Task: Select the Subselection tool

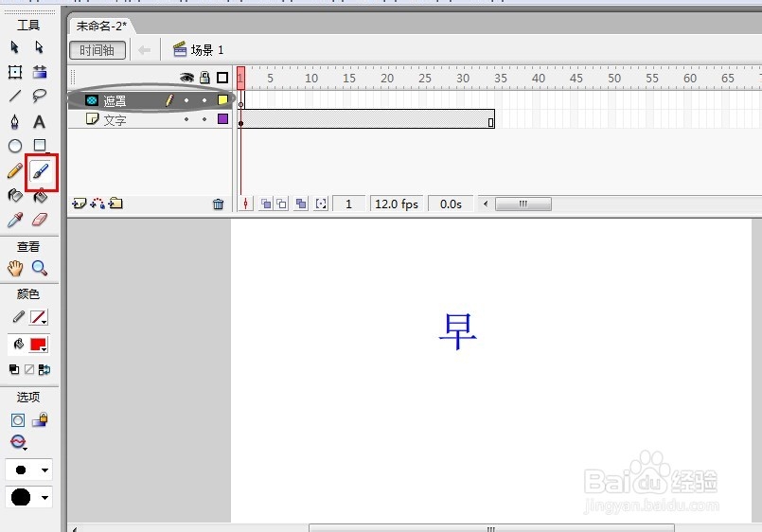Action: pos(40,47)
